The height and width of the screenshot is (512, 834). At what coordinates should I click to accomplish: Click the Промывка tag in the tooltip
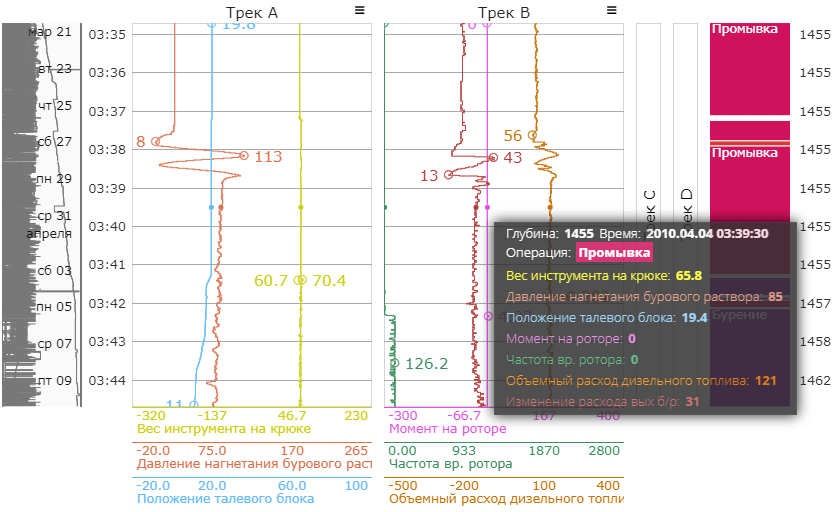click(x=614, y=253)
